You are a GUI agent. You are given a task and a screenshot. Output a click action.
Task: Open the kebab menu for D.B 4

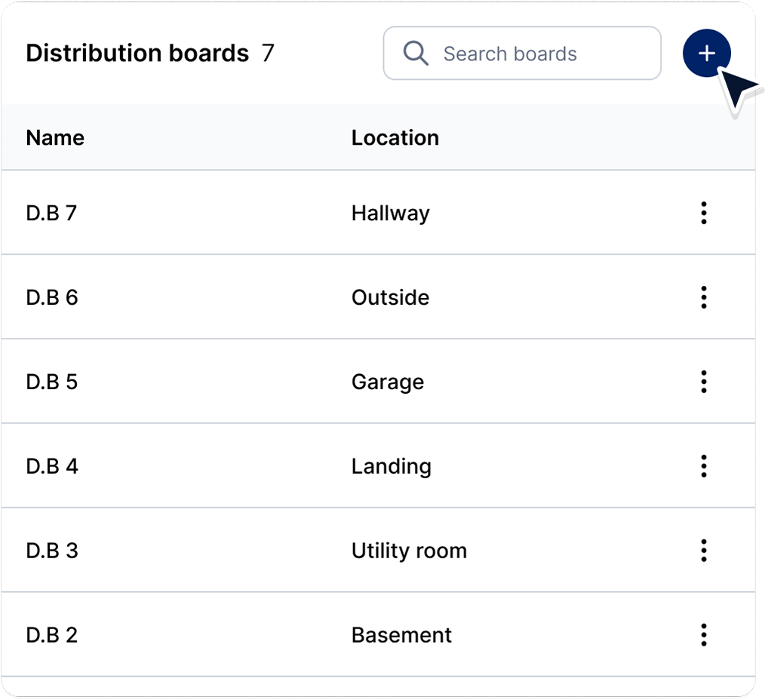point(703,466)
